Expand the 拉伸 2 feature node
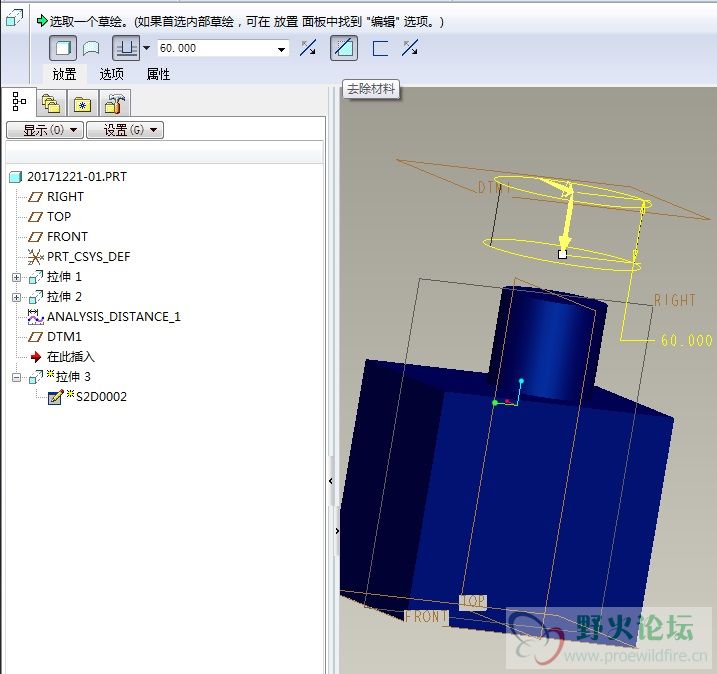This screenshot has width=717, height=674. pos(16,298)
